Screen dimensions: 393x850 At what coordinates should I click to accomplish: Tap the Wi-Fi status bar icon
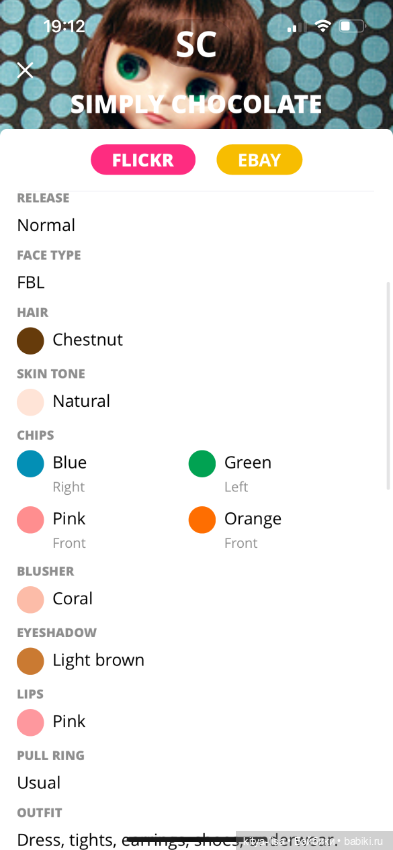coord(323,25)
